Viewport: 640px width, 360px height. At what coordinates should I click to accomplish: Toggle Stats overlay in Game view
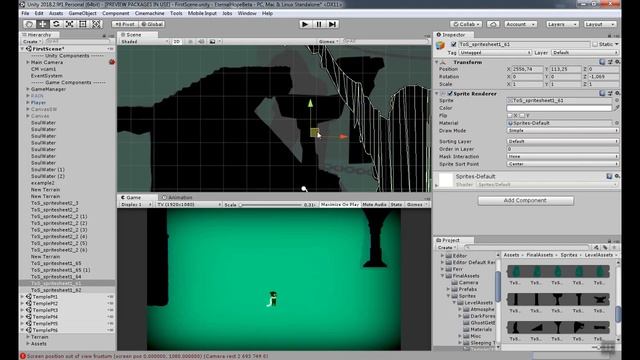coord(396,204)
